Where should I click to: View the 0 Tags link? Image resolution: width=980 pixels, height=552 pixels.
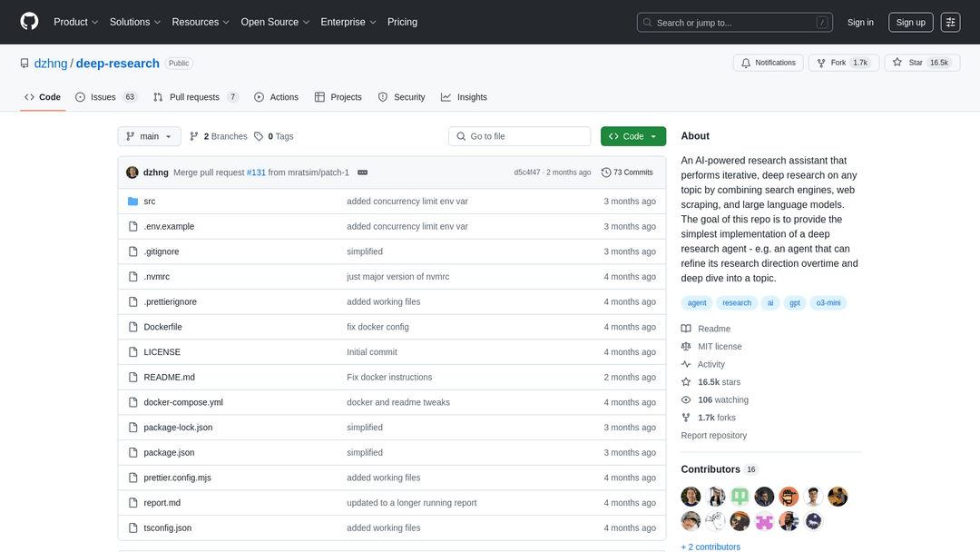point(274,136)
